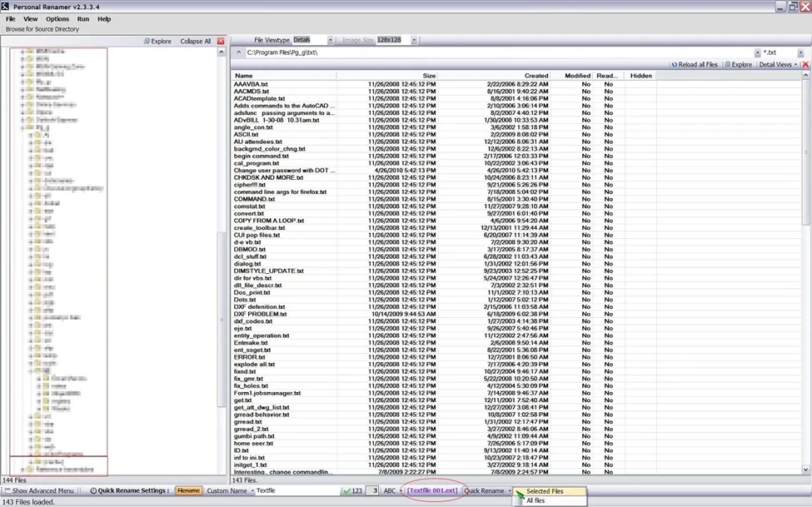Choose All files from Quick Rename popup

click(536, 501)
